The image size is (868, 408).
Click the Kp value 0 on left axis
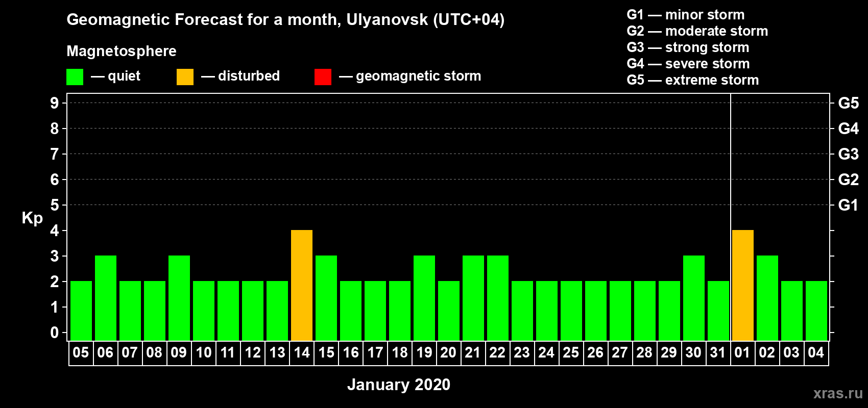[x=55, y=333]
